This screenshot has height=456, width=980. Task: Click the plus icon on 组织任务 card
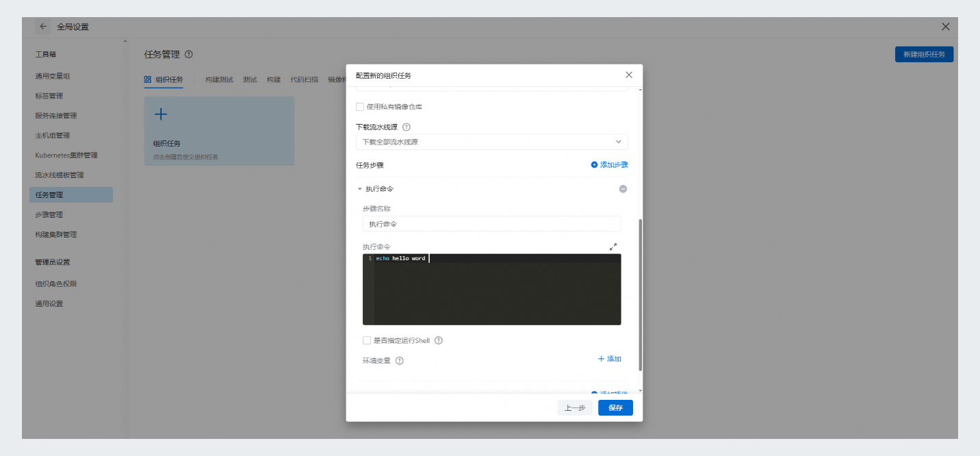pyautogui.click(x=160, y=114)
